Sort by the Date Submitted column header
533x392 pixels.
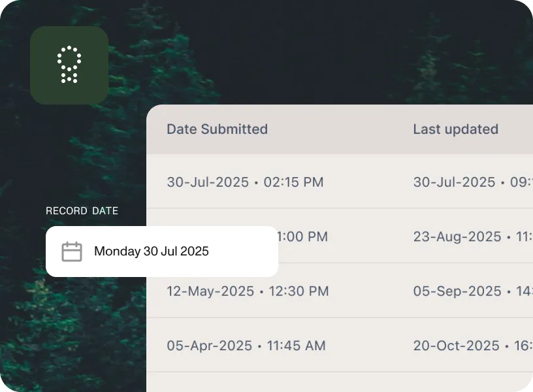(x=217, y=129)
